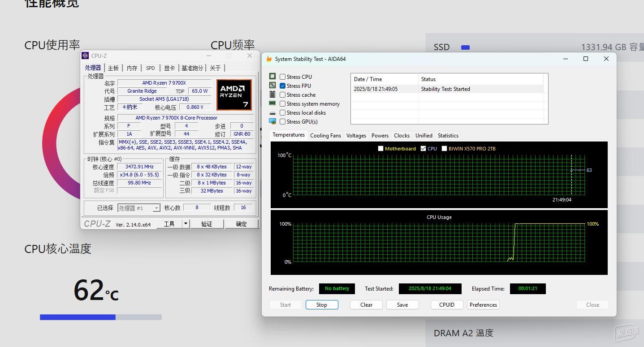Viewport: 644px width, 347px height.
Task: Click the CPU core temperature progress bar
Action: pyautogui.click(x=101, y=317)
